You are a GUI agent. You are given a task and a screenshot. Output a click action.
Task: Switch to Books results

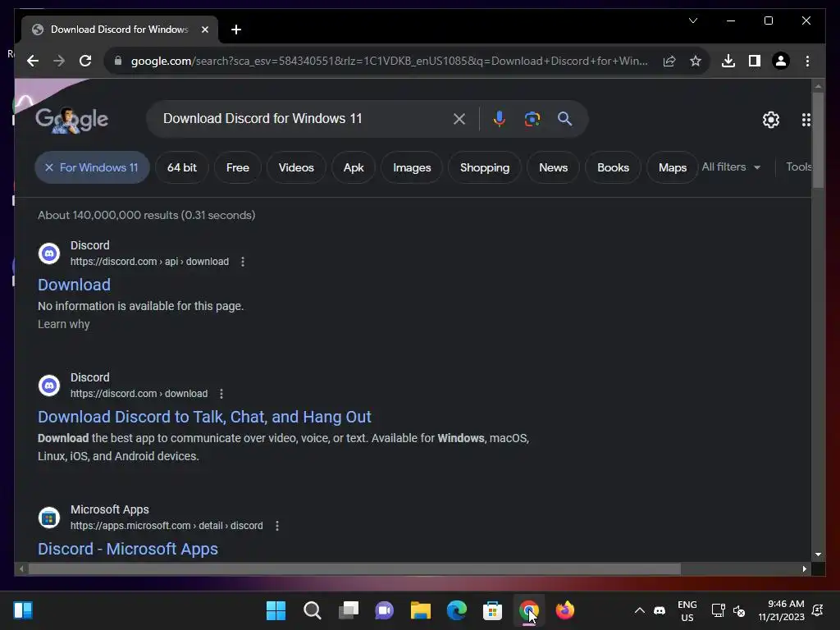click(x=613, y=167)
